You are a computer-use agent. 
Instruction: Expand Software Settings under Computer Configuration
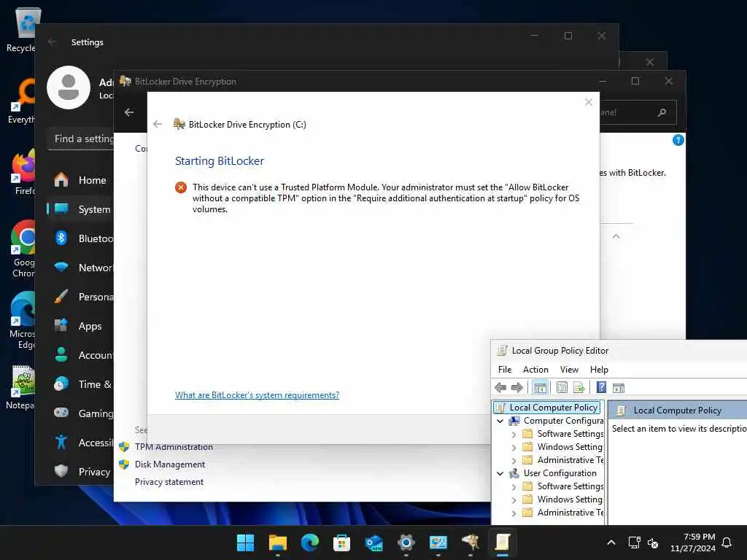[514, 435]
